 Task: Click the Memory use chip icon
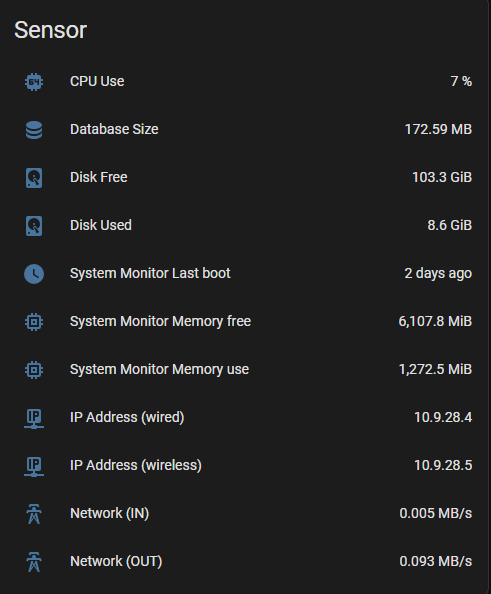34,370
